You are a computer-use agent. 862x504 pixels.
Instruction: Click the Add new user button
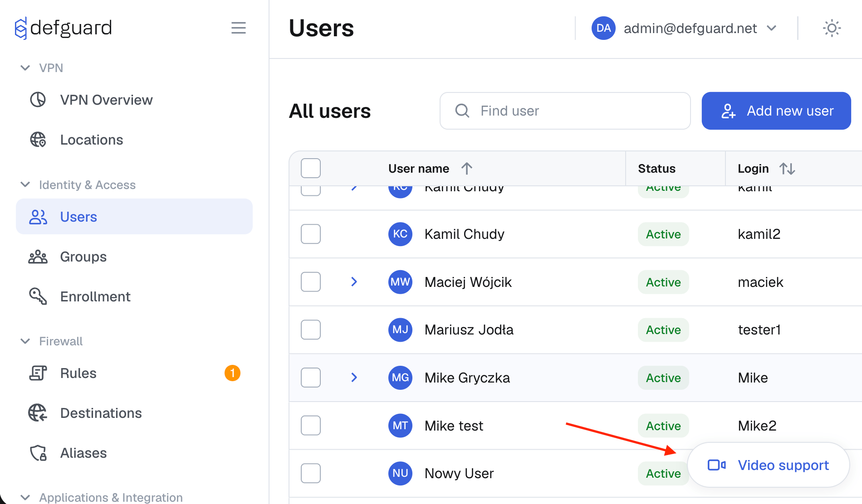point(776,111)
